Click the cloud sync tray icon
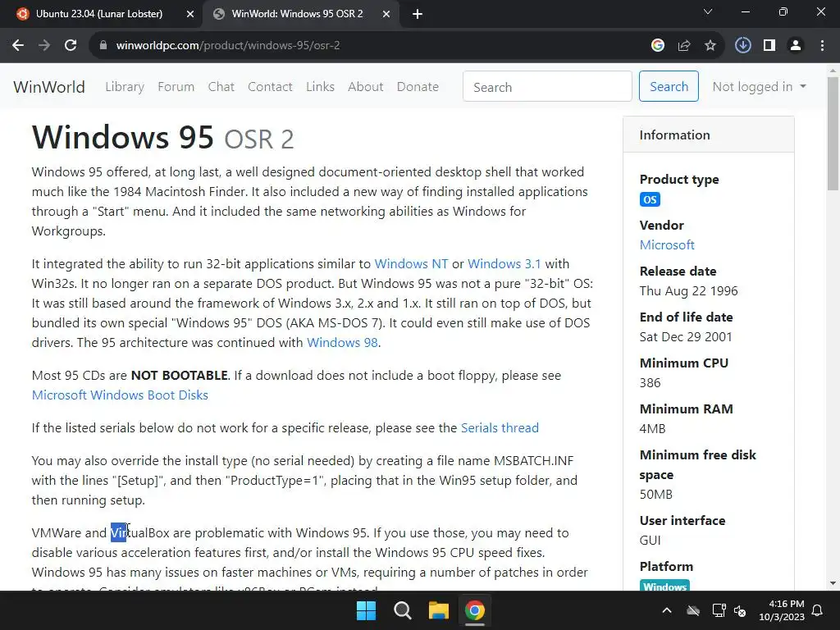840x630 pixels. (693, 610)
